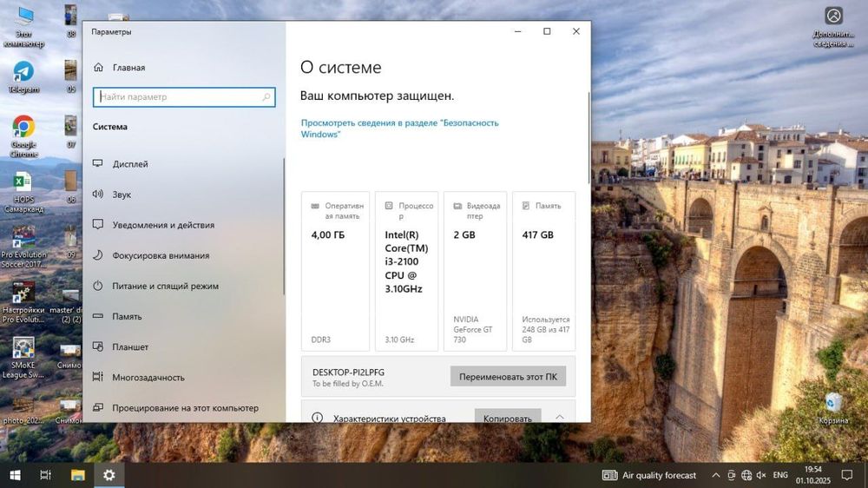Select the Планшет sidebar item
Viewport: 868px width, 488px height.
coord(130,346)
